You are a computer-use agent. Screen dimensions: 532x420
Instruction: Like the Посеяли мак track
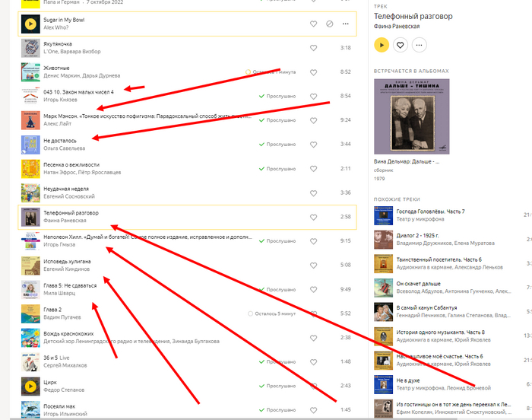[313, 410]
